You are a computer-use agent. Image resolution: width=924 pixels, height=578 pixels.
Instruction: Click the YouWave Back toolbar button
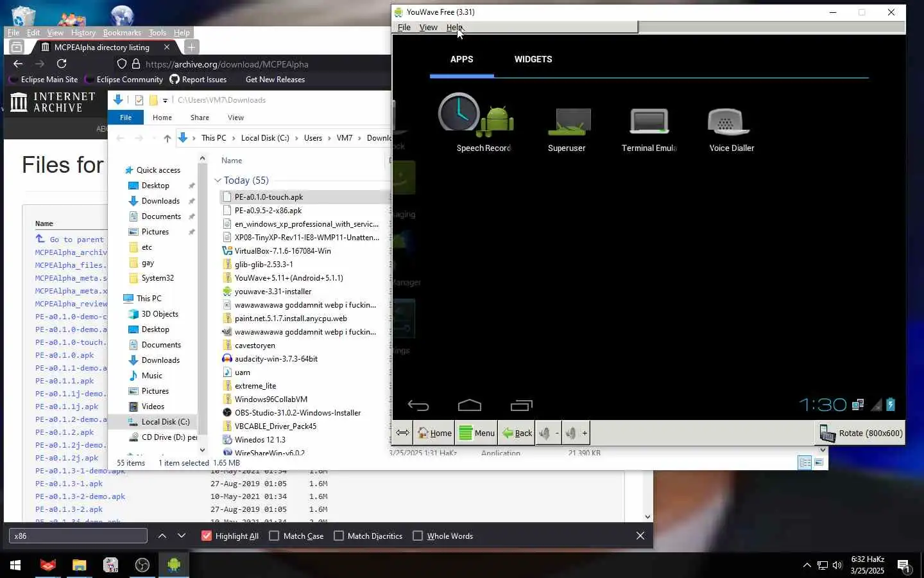[517, 433]
